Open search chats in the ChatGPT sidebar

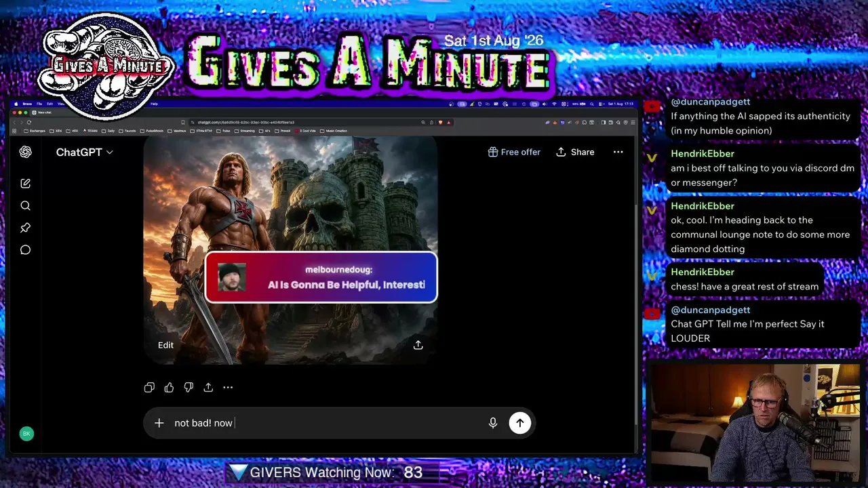(x=25, y=205)
